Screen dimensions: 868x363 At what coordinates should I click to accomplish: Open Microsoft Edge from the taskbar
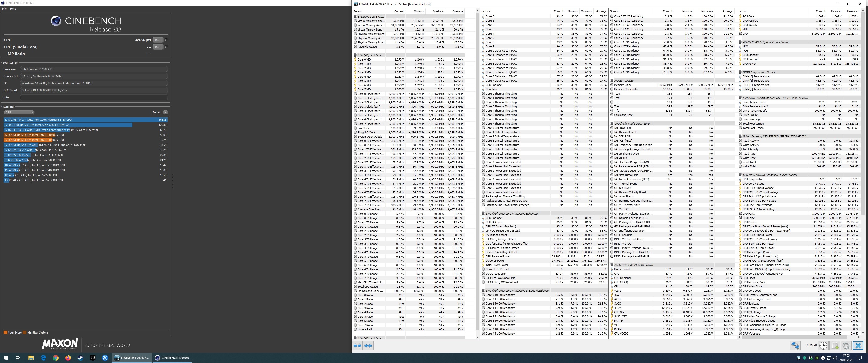coord(43,358)
